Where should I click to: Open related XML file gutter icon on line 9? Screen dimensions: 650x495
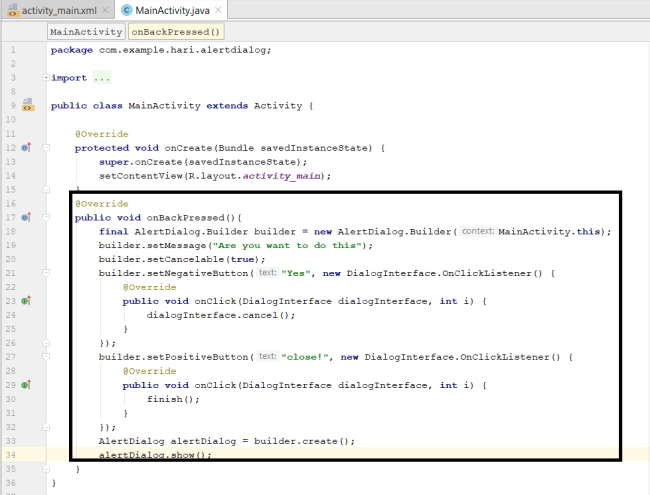[28, 105]
